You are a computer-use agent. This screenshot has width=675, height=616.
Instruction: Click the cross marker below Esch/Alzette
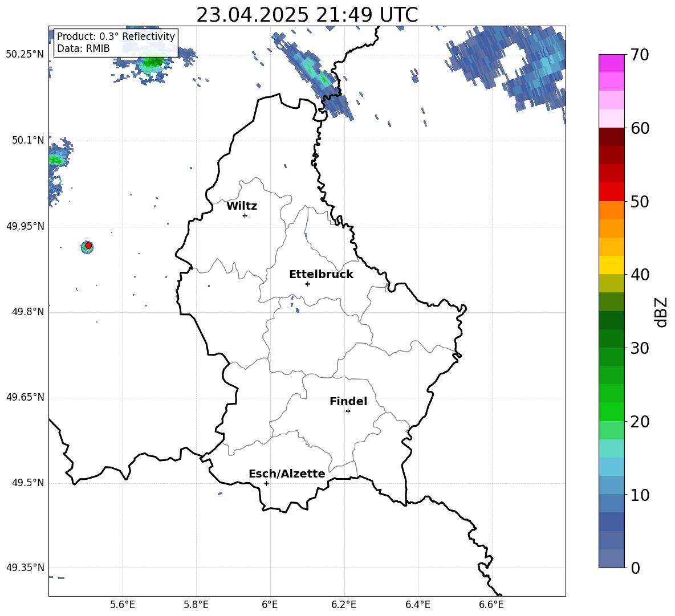266,483
